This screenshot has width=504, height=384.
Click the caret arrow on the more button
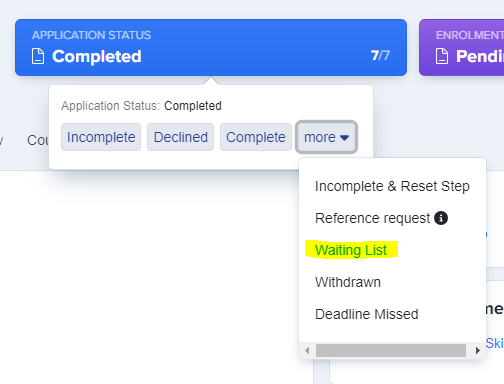pos(344,138)
